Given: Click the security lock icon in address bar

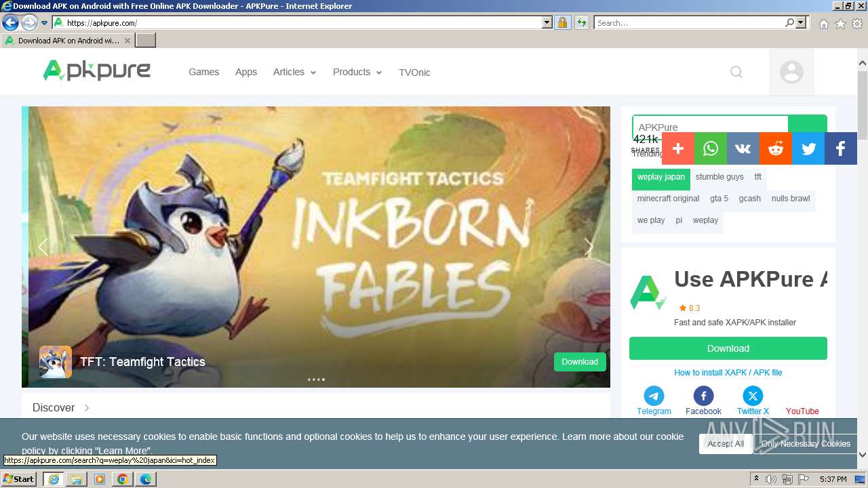Looking at the screenshot, I should [x=562, y=22].
